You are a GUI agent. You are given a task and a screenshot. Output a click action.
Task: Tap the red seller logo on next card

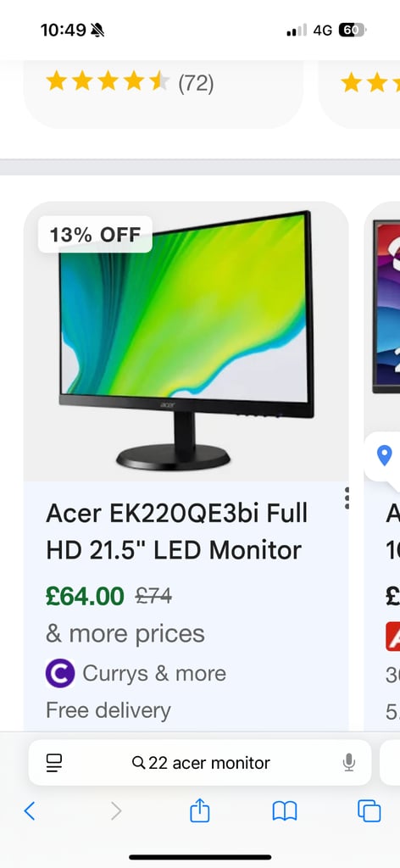pyautogui.click(x=393, y=636)
